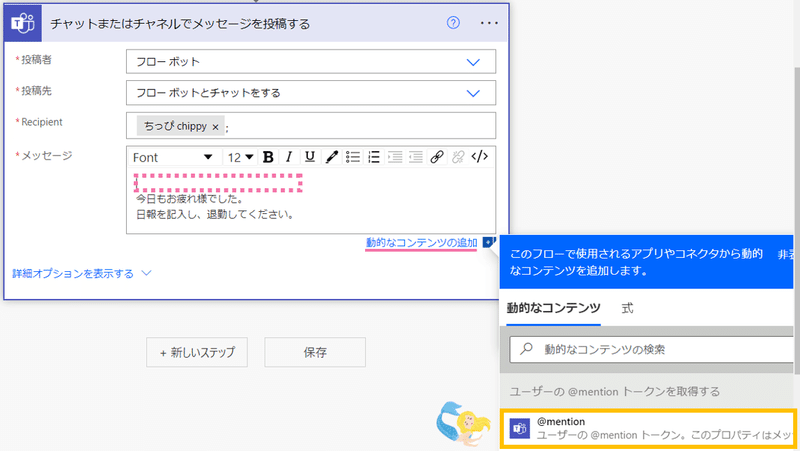Click the 動的なコンテンツの検索 search field
Screen dimensions: 800x451
(x=652, y=349)
